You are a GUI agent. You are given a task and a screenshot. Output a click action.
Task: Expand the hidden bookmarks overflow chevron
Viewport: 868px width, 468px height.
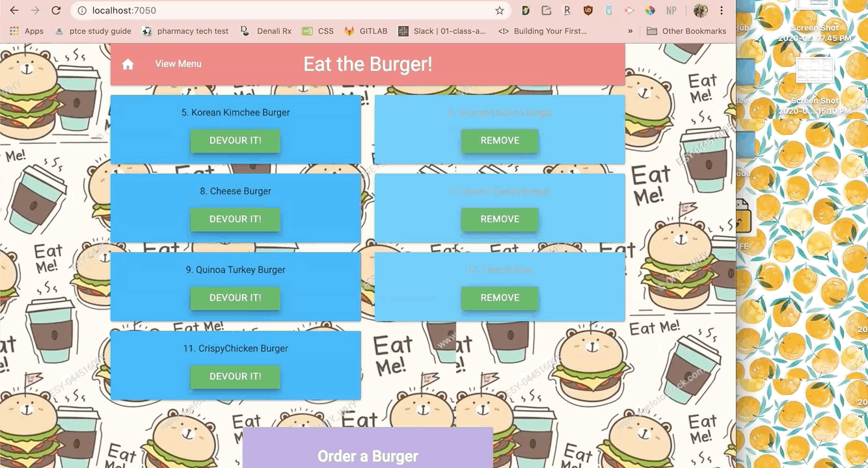click(630, 31)
